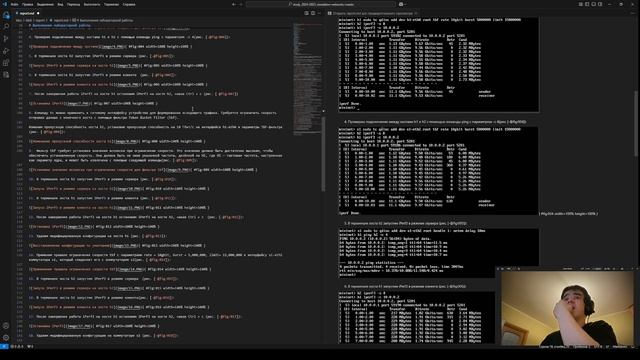Screen dimensions: 640x360
Task: Open the Выполнить menu
Action: pos(92,4)
